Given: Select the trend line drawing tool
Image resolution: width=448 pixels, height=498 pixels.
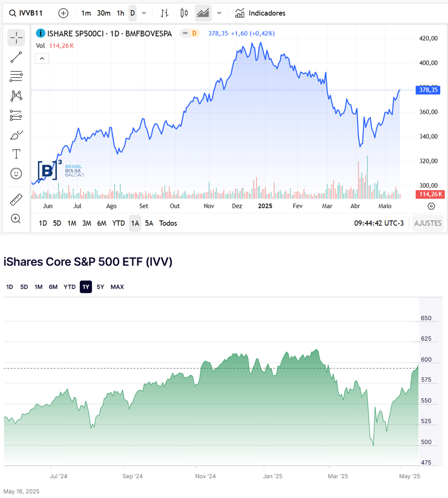Looking at the screenshot, I should [x=16, y=57].
